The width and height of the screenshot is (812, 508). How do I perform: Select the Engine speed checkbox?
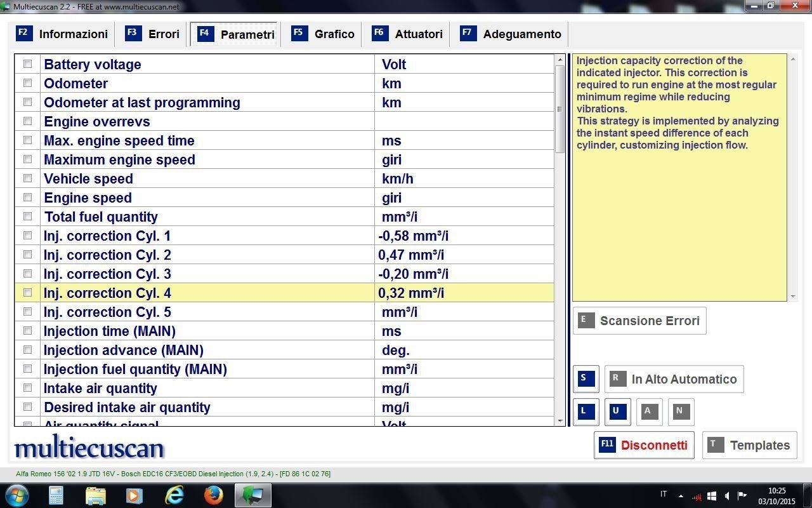pos(27,197)
